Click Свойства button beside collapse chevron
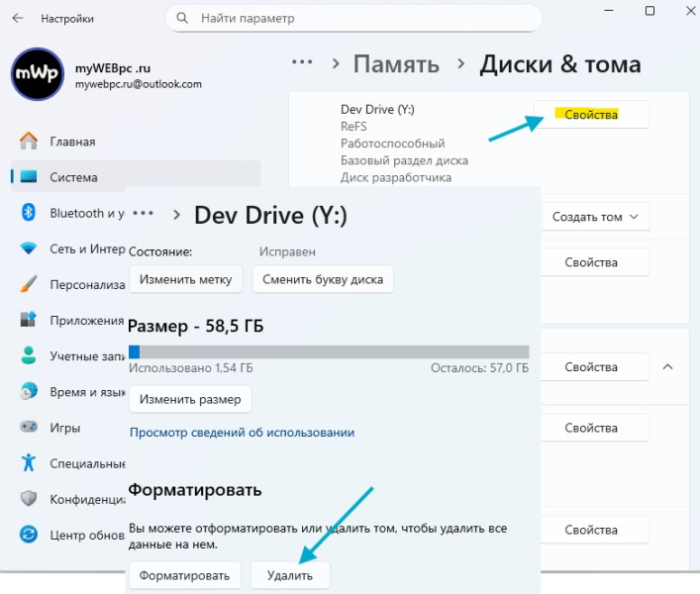Screen dimensions: 700x594 pyautogui.click(x=595, y=367)
